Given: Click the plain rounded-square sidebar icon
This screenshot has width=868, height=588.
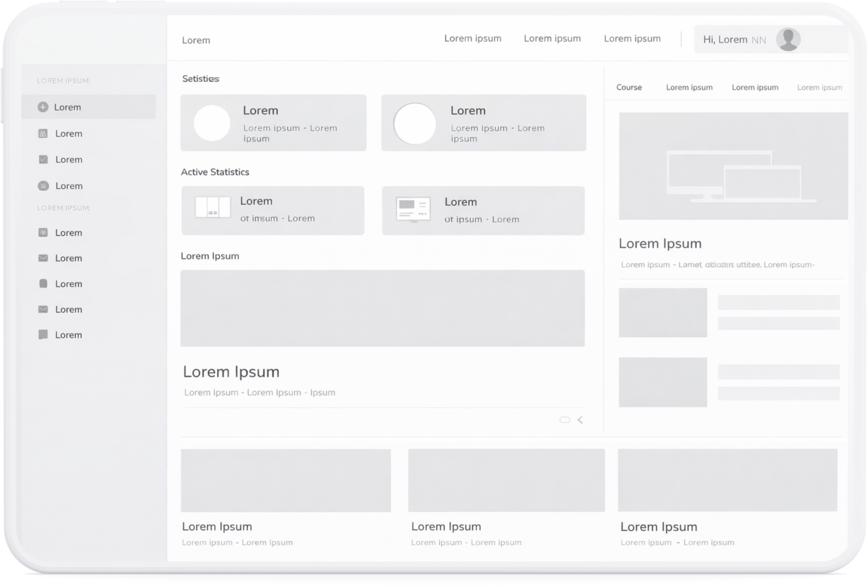Looking at the screenshot, I should (43, 284).
